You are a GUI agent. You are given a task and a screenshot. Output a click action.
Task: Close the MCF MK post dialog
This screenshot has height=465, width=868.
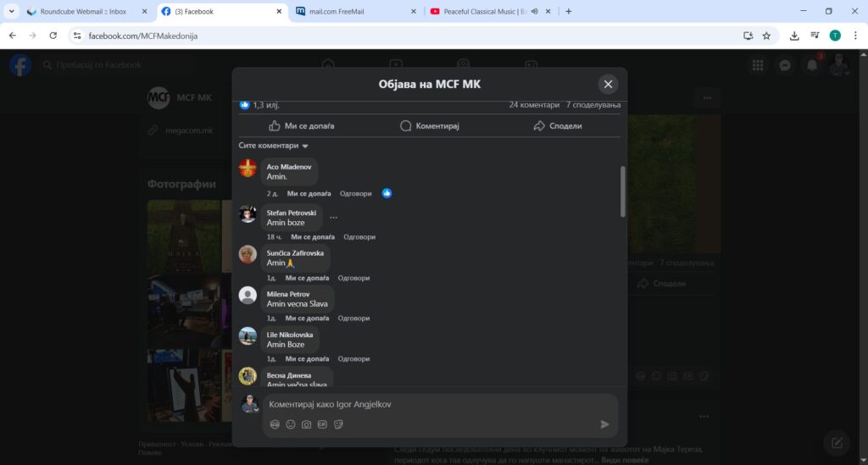pyautogui.click(x=608, y=84)
